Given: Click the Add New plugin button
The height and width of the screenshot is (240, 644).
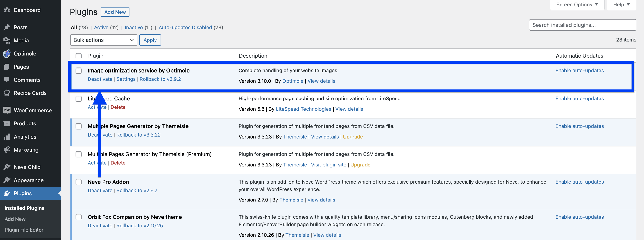Looking at the screenshot, I should [115, 12].
